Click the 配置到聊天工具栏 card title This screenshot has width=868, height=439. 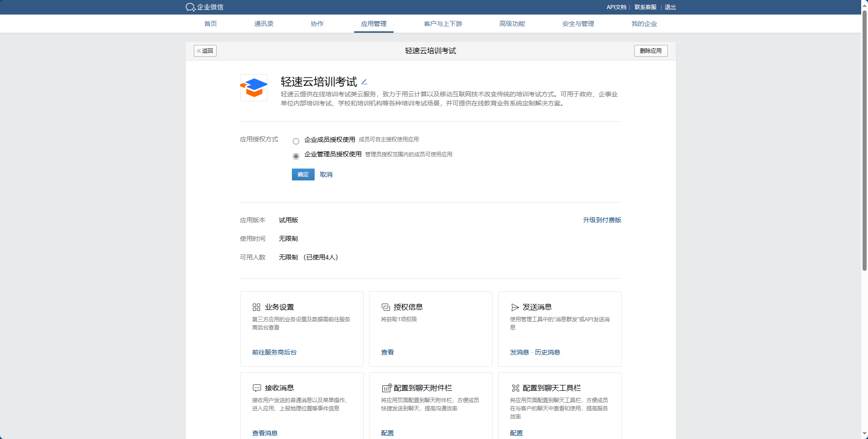(x=552, y=388)
